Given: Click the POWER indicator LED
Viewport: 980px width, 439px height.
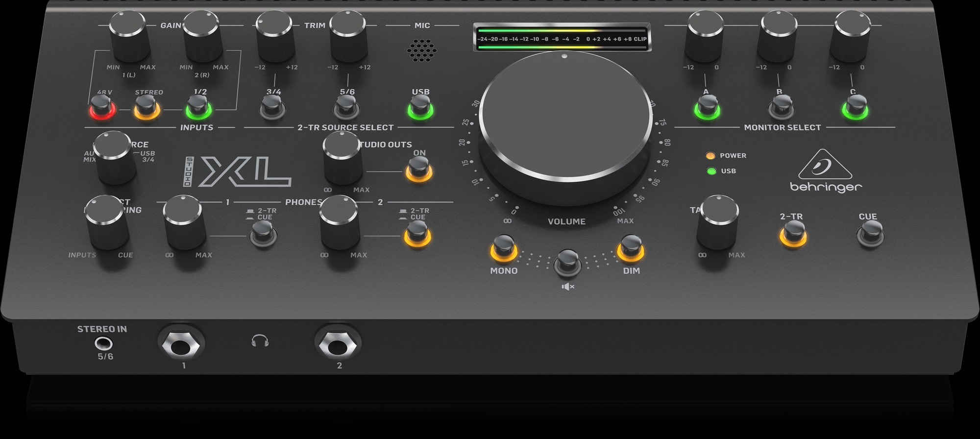Looking at the screenshot, I should tap(710, 156).
